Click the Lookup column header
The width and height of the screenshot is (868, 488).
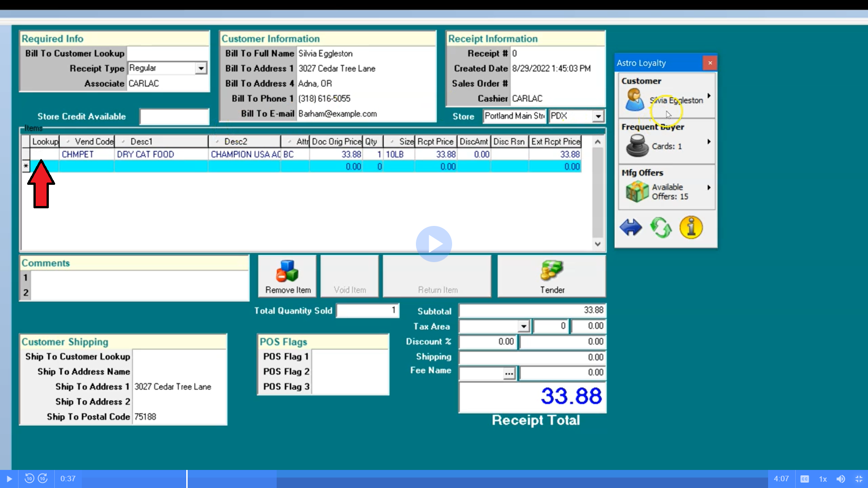click(45, 142)
